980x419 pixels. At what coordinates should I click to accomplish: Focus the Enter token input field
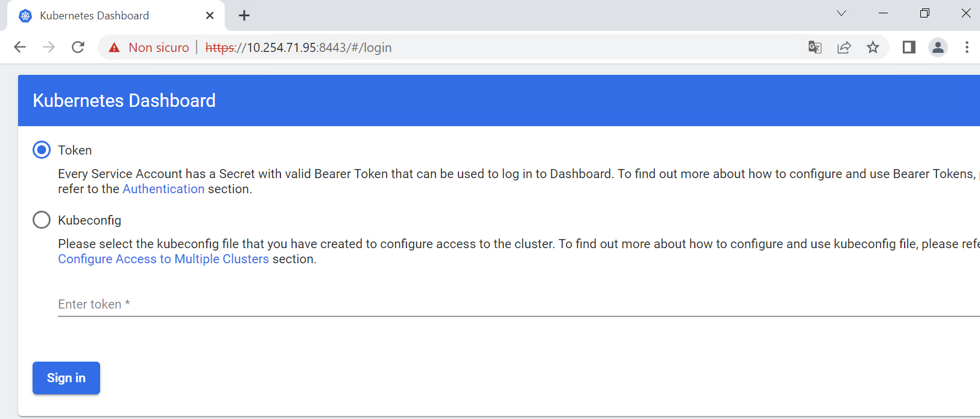(519, 304)
